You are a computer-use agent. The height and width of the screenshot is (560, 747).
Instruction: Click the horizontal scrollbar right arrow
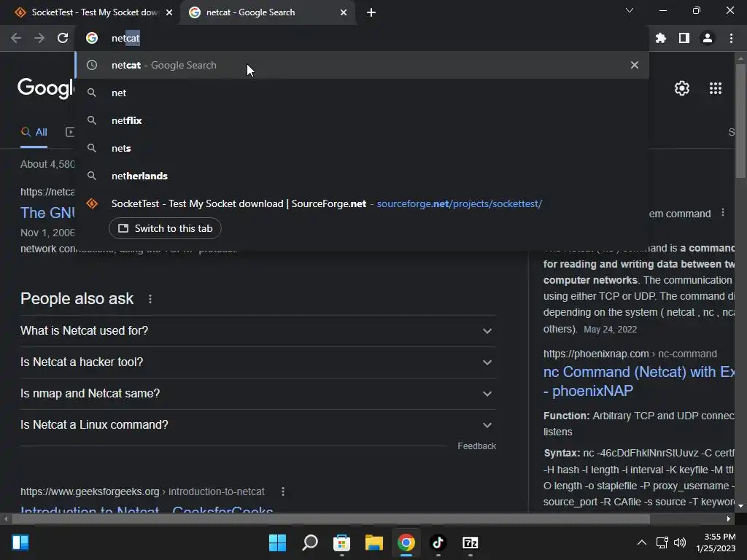point(729,518)
